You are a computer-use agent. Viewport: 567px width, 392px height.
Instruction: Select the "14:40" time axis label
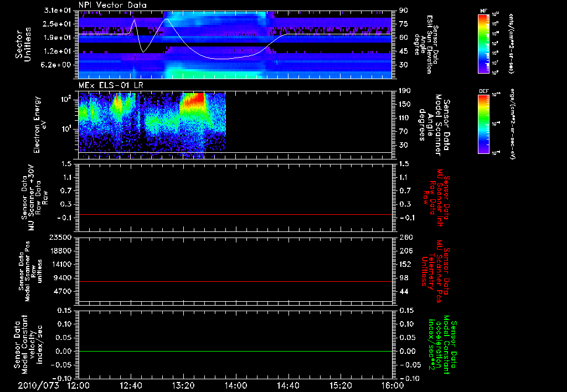[x=288, y=385]
